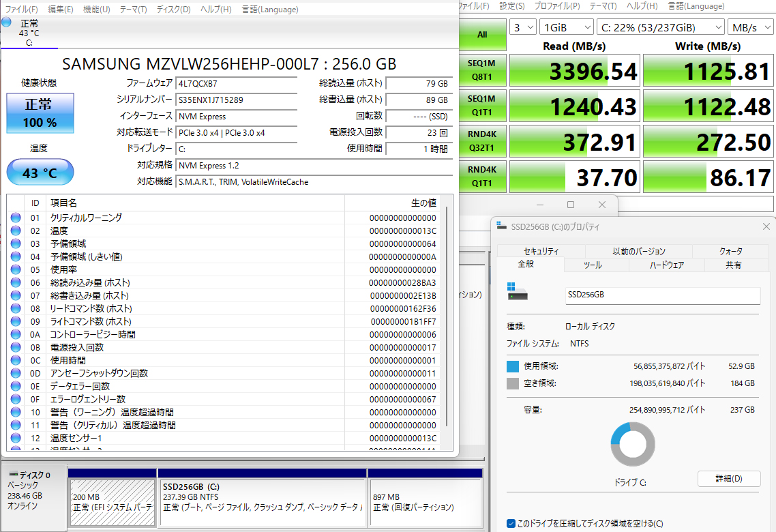Click status circle for データエラー回数 row
Viewport: 776px width, 532px height.
pyautogui.click(x=16, y=386)
